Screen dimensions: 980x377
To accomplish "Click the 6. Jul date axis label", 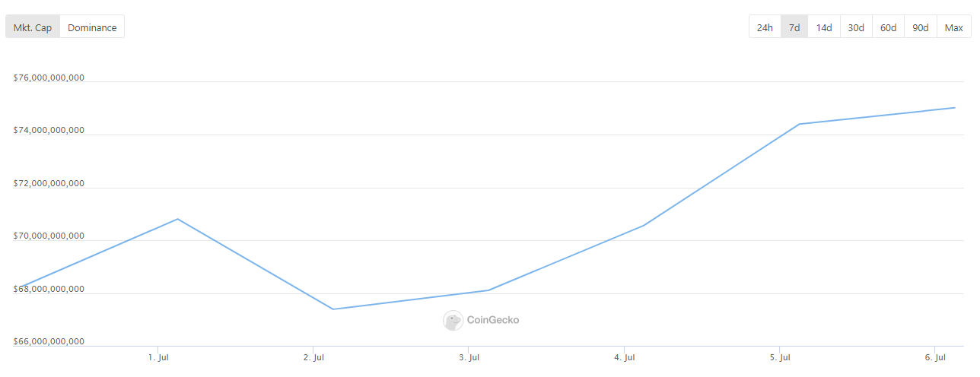I will (x=935, y=357).
